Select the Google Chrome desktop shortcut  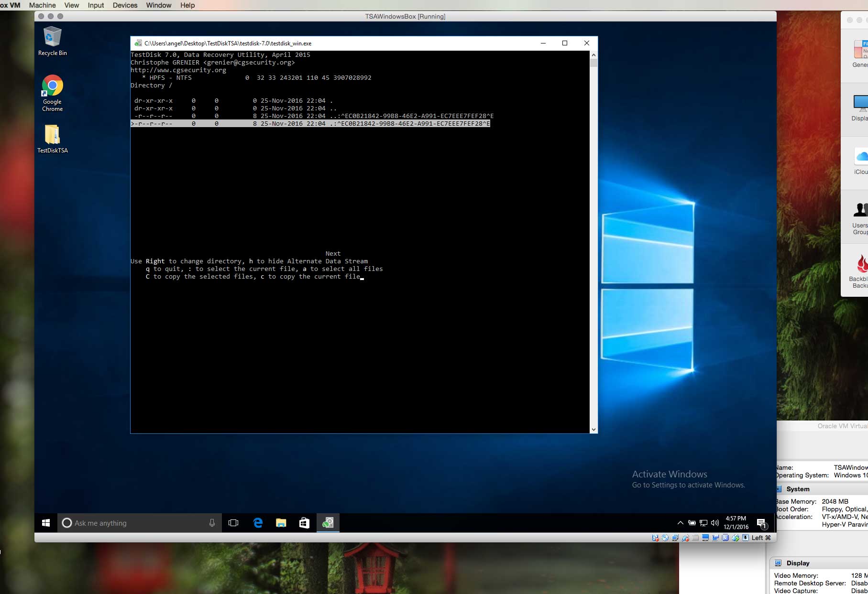(52, 94)
